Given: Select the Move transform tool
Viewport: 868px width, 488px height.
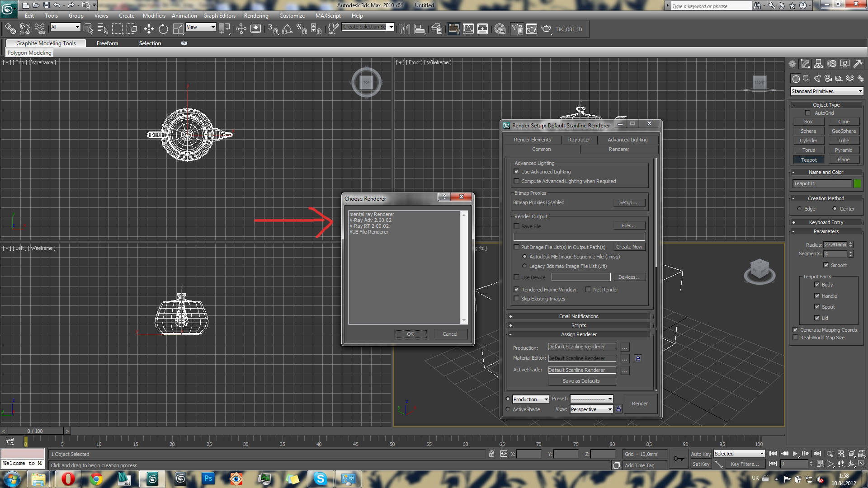Looking at the screenshot, I should click(149, 29).
